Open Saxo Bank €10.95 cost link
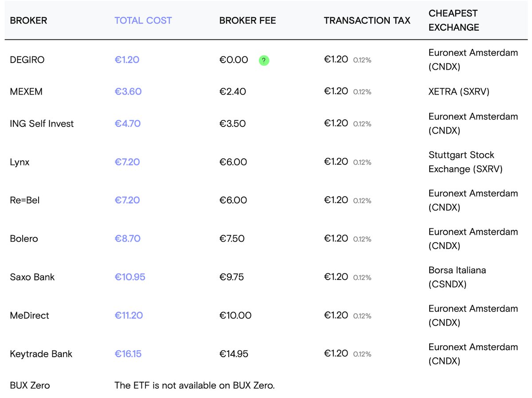This screenshot has height=398, width=532. point(130,277)
